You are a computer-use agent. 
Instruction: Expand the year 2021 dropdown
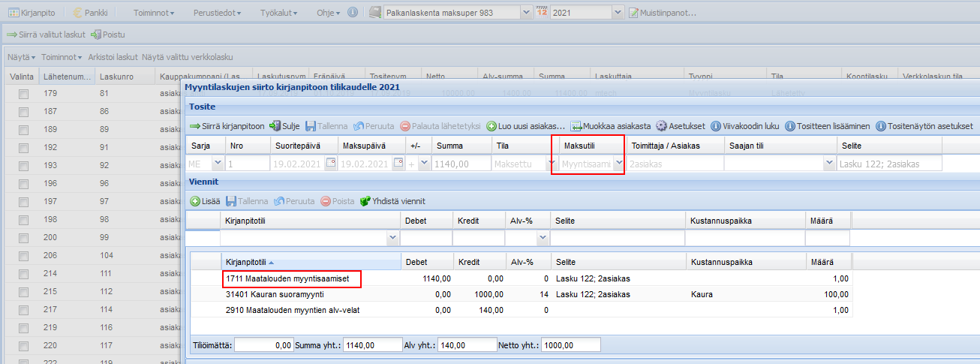[x=618, y=13]
